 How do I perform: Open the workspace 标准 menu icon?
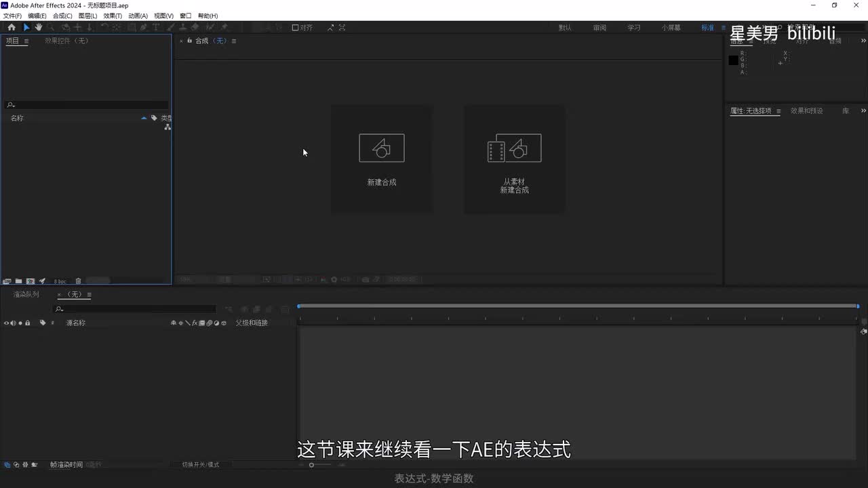[724, 28]
